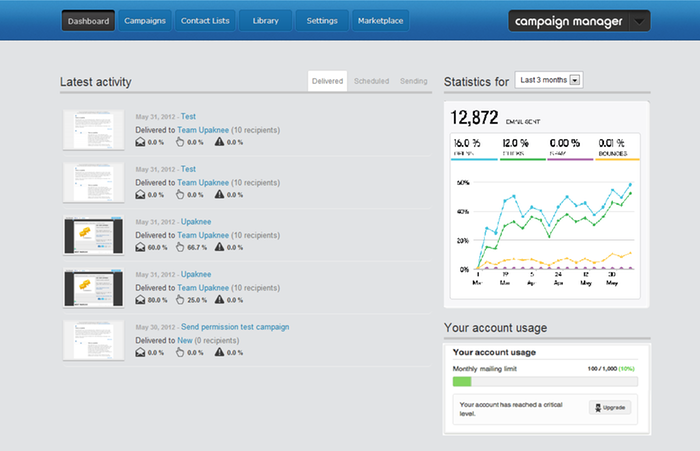Click the 16.0 % opens statistic
This screenshot has width=700, height=451.
[474, 147]
